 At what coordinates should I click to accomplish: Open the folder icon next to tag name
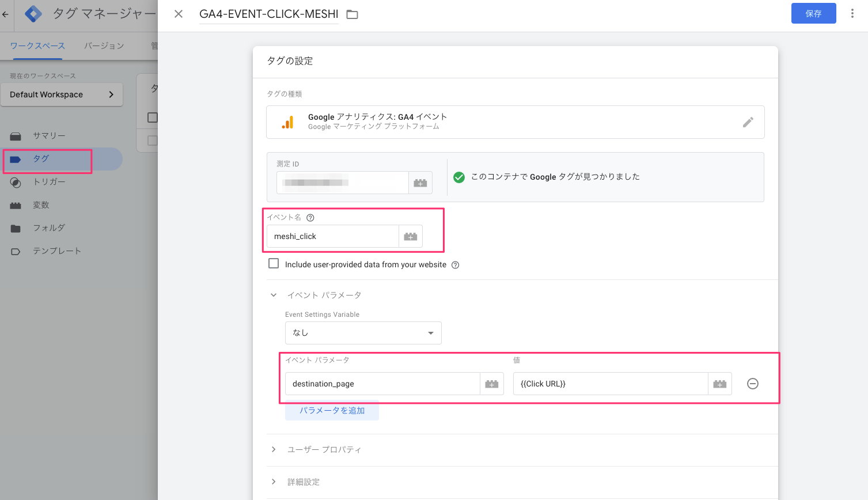(352, 14)
